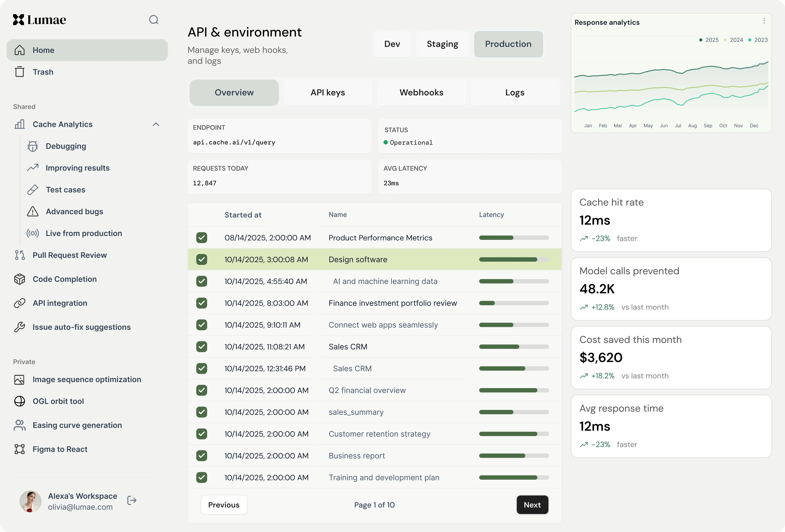This screenshot has width=785, height=532.
Task: Click the logout icon beside Alexa's Workspace
Action: click(x=132, y=501)
